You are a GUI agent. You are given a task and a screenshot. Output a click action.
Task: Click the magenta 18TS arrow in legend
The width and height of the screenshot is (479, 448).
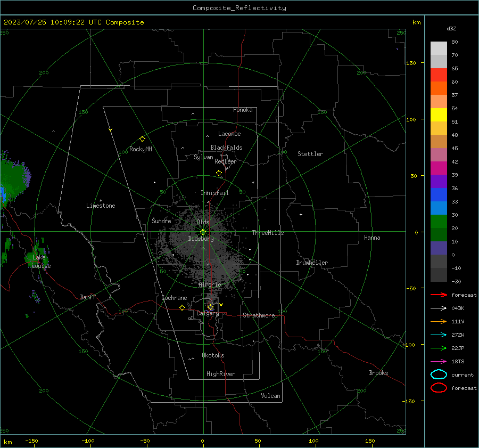[439, 362]
